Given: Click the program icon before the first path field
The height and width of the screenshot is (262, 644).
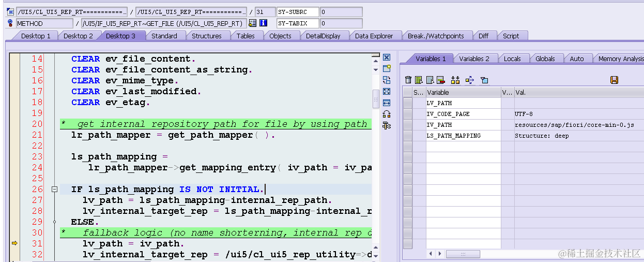Looking at the screenshot, I should [x=10, y=11].
